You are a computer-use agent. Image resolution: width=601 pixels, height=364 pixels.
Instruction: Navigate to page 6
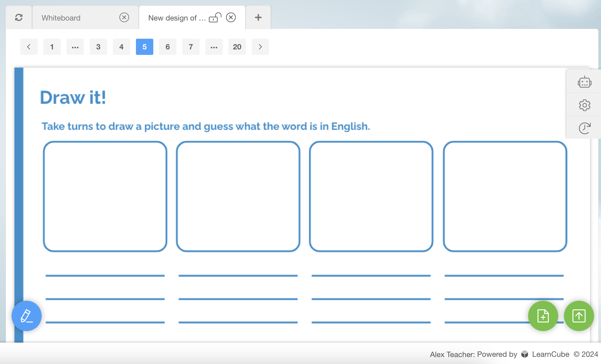[x=167, y=47]
